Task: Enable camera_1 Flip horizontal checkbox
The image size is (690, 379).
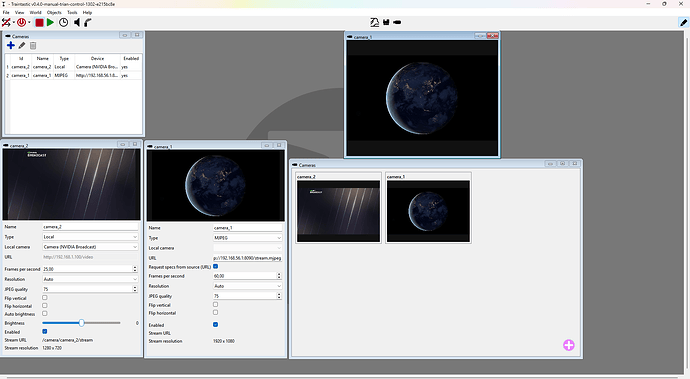Action: [x=216, y=313]
